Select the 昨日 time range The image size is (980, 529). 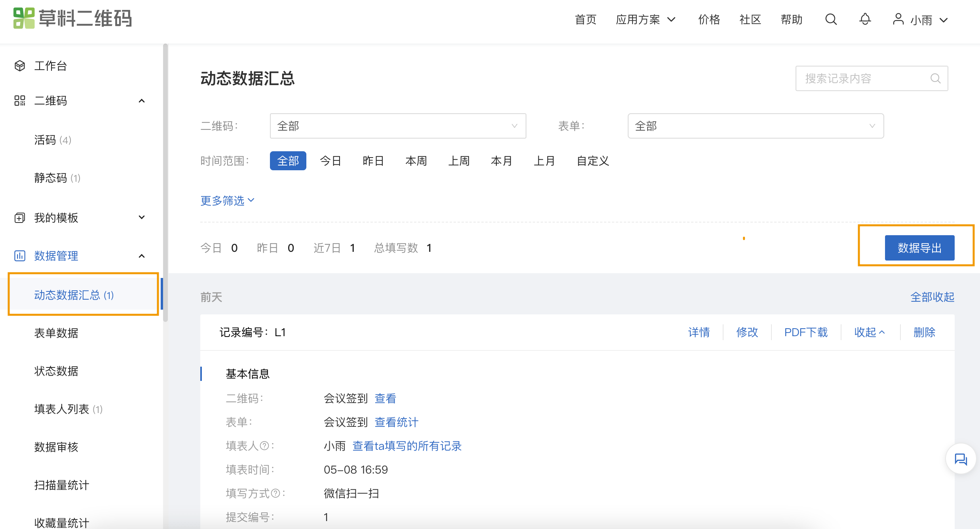pyautogui.click(x=373, y=161)
